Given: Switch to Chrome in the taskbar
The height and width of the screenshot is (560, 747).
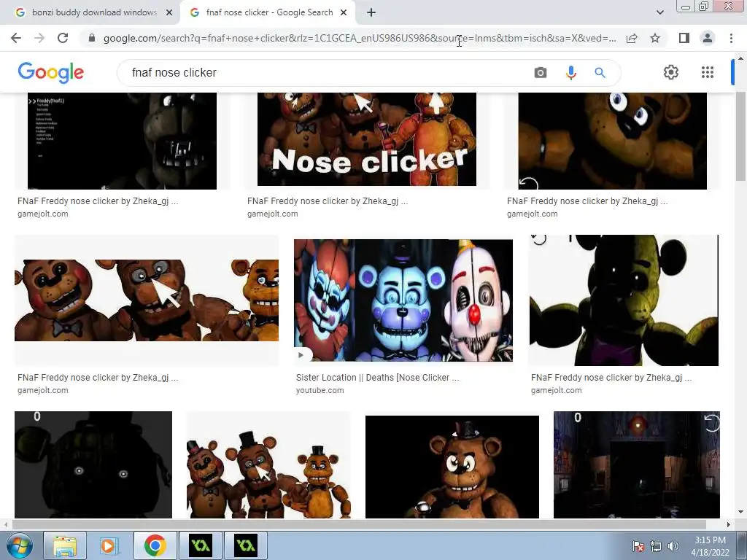Looking at the screenshot, I should (x=155, y=545).
